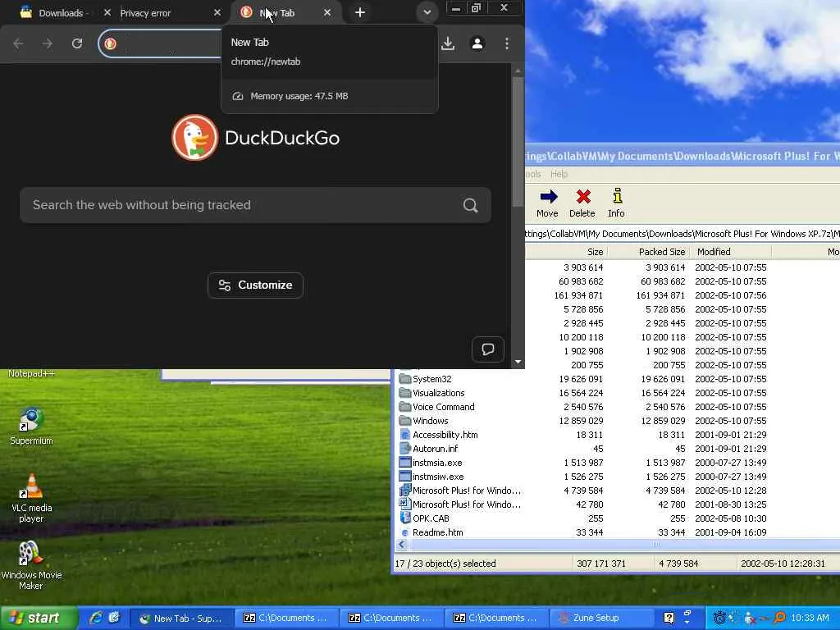Open the tab search dropdown arrow

[x=427, y=12]
